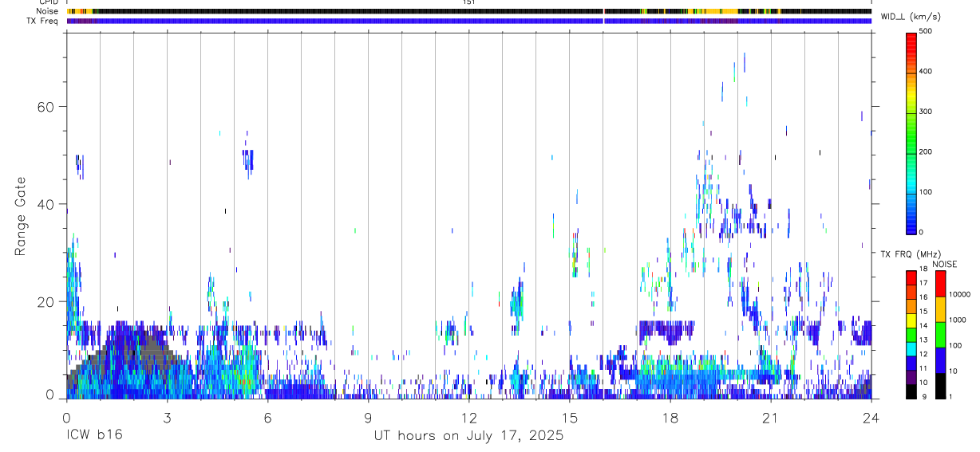Click the TX frequency color legend bar

(911, 335)
